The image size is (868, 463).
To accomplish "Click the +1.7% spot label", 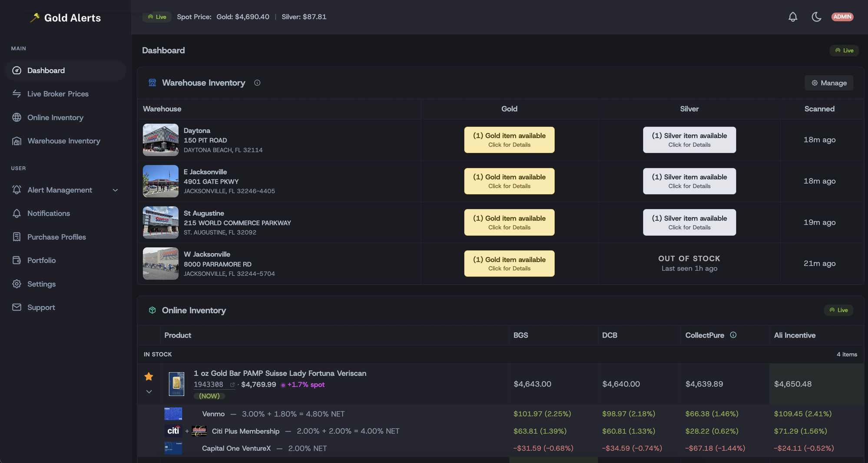I will 306,385.
